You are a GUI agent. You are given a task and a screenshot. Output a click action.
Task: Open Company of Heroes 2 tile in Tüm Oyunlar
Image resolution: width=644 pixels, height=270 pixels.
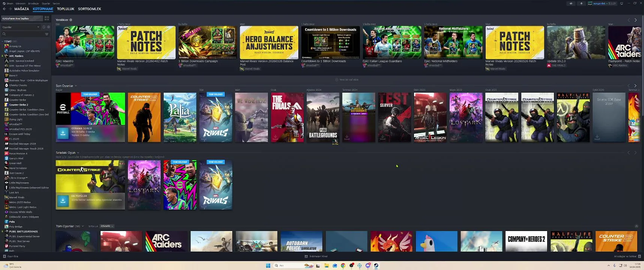tap(526, 241)
